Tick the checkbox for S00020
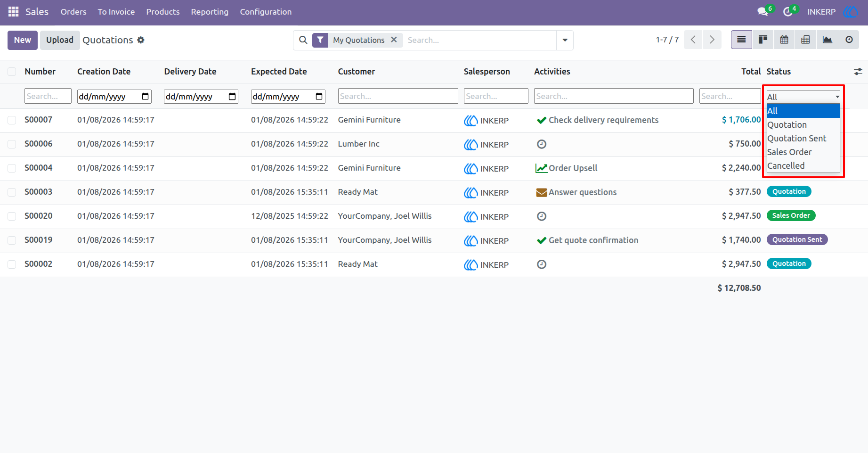Image resolution: width=868 pixels, height=453 pixels. pyautogui.click(x=12, y=216)
